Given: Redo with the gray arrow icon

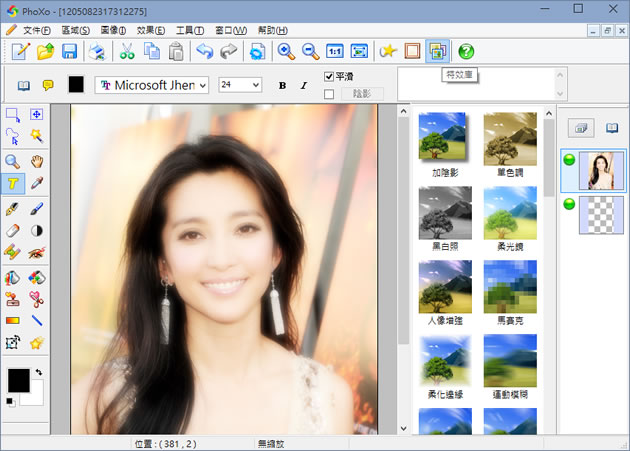Looking at the screenshot, I should [229, 51].
